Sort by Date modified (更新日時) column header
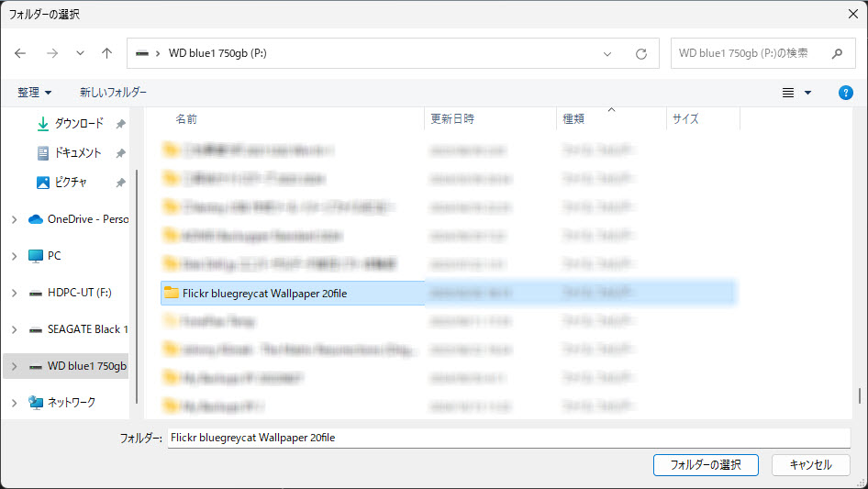The image size is (868, 489). click(x=452, y=119)
